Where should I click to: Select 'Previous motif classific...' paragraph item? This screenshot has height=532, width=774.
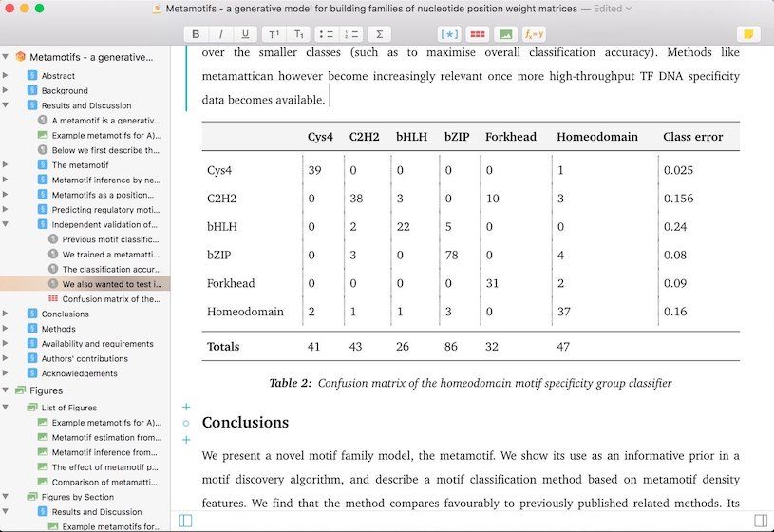pyautogui.click(x=110, y=239)
